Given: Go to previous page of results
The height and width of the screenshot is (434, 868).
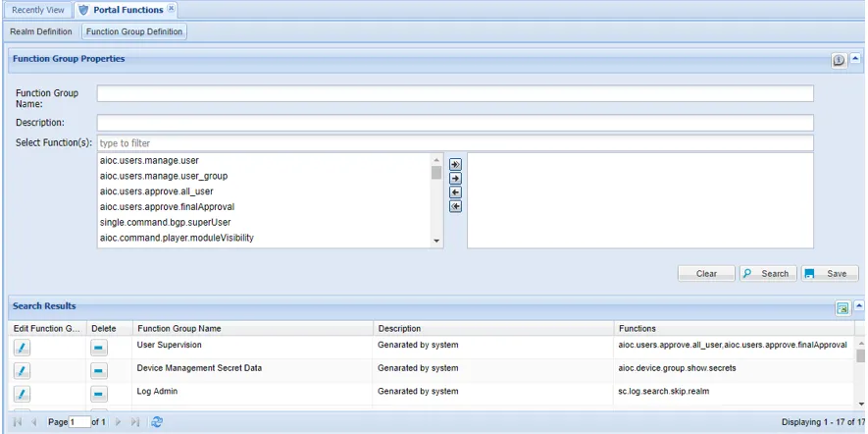Looking at the screenshot, I should 33,422.
